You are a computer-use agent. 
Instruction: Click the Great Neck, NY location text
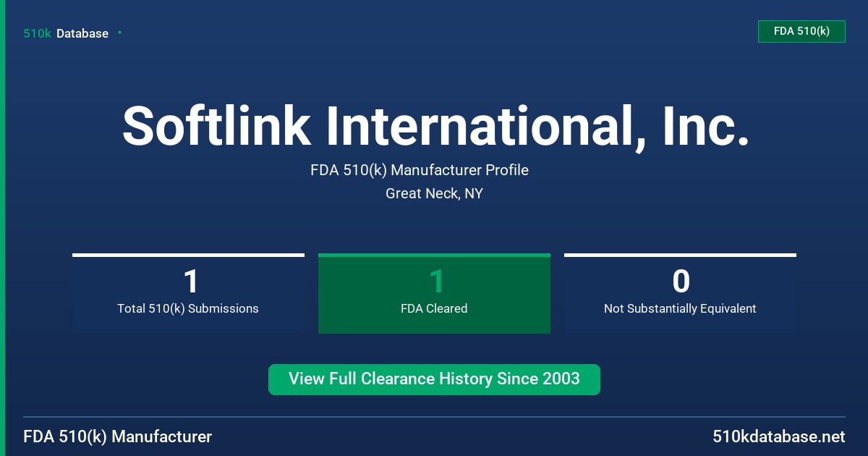click(434, 193)
